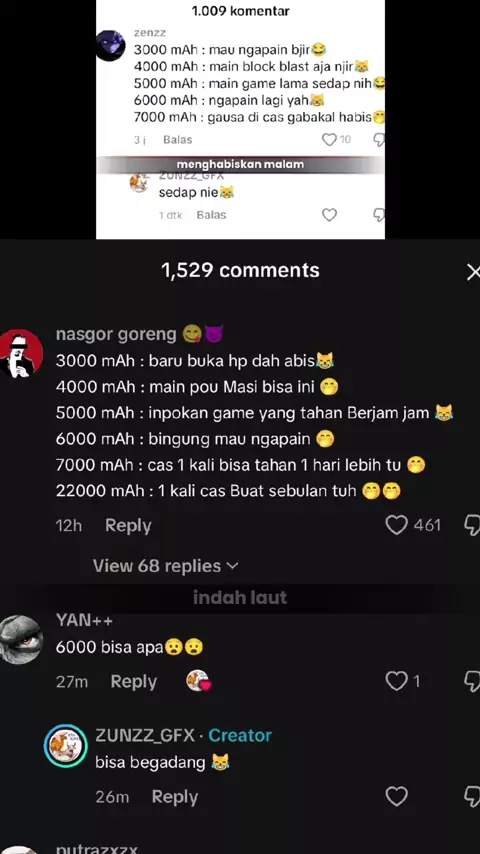The image size is (480, 854).
Task: Reply to YAN++'s comment
Action: point(133,681)
